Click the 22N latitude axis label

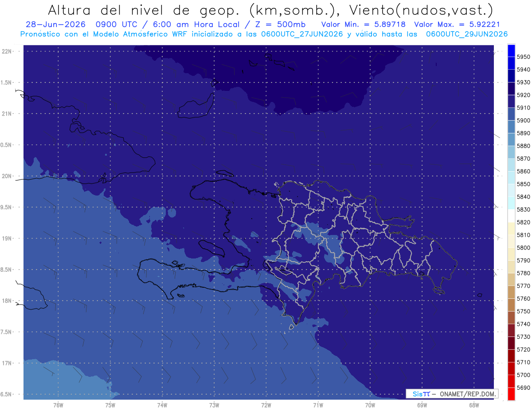click(x=8, y=51)
